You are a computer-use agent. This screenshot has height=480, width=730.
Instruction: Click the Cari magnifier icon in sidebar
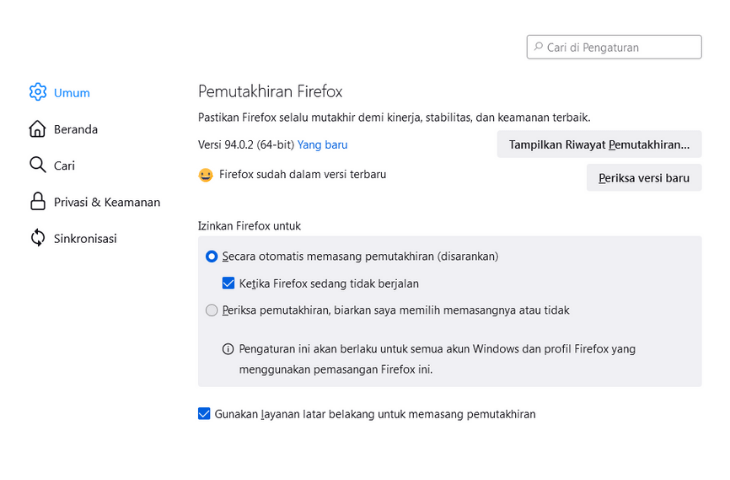tap(38, 165)
